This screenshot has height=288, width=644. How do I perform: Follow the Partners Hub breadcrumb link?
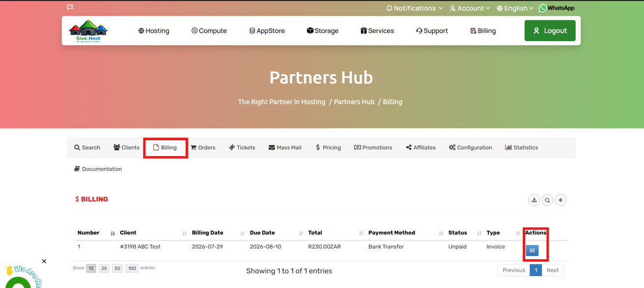354,102
